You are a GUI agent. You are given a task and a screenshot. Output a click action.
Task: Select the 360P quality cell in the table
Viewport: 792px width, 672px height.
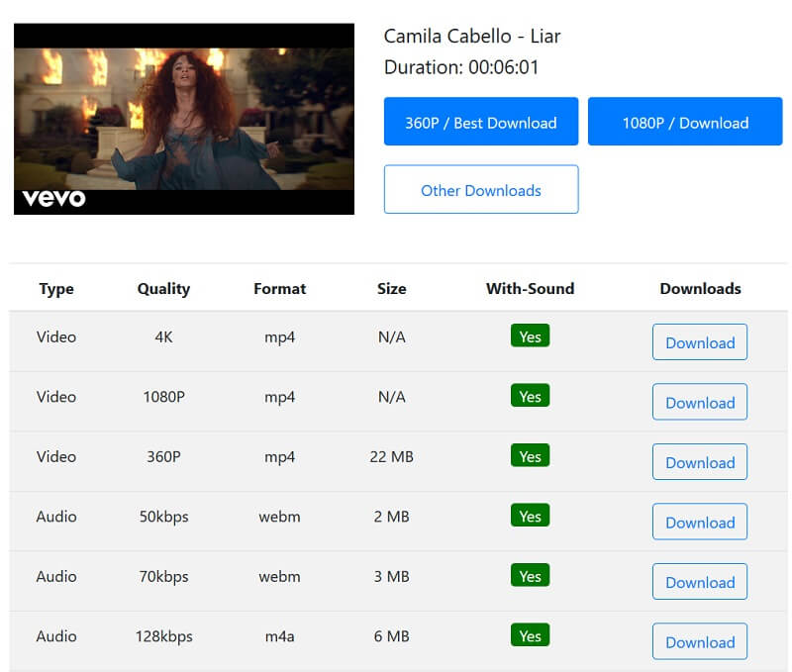(x=163, y=456)
